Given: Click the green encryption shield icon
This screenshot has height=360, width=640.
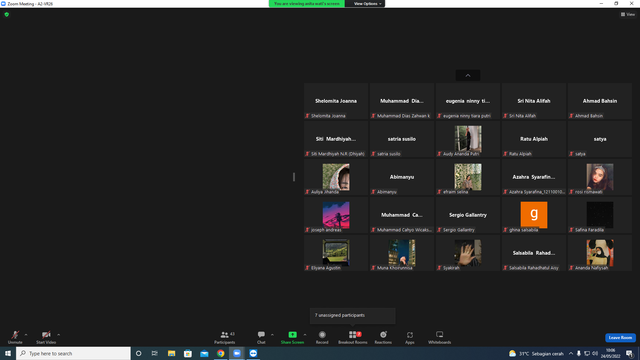Looking at the screenshot, I should coord(7,14).
